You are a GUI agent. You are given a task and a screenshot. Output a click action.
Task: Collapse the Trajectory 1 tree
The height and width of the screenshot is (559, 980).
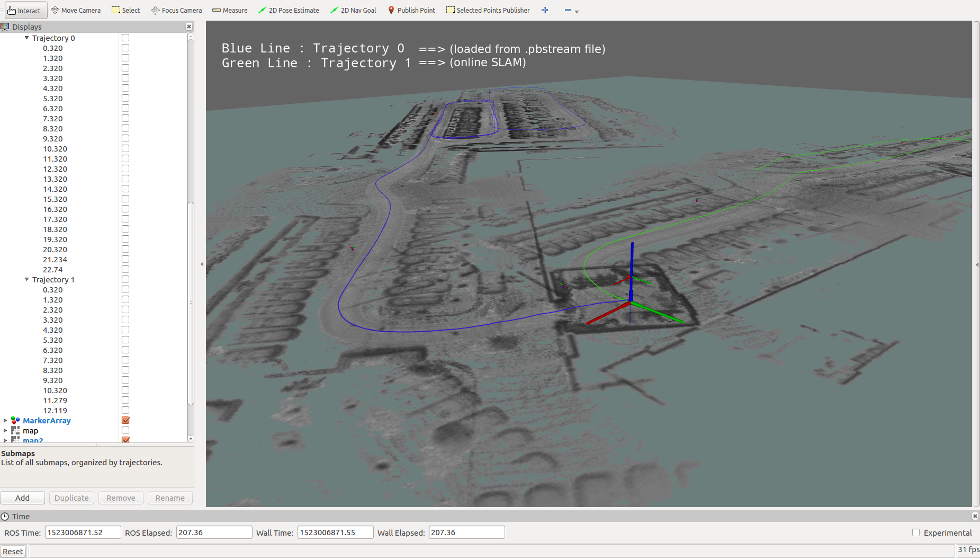27,279
